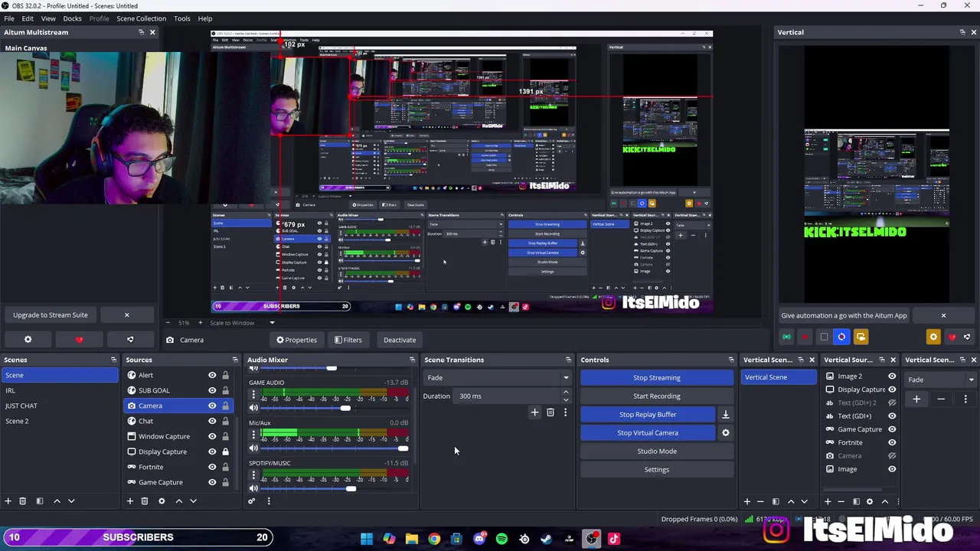Click Stop Streaming button
980x551 pixels.
pyautogui.click(x=656, y=378)
